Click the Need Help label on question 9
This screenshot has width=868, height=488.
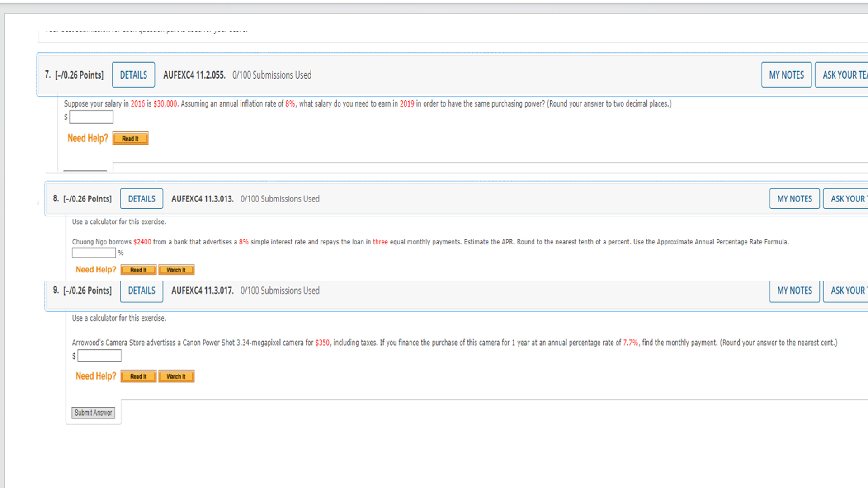tap(95, 376)
